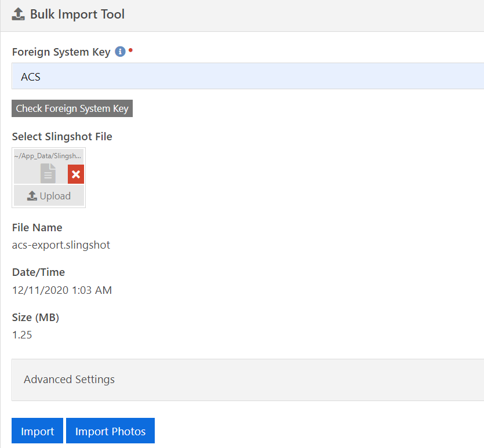Click Upload to choose a Slingshot file

pyautogui.click(x=49, y=196)
